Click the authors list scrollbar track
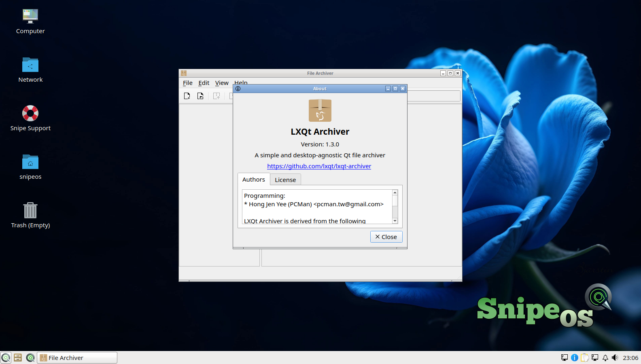Image resolution: width=641 pixels, height=364 pixels. tap(395, 207)
